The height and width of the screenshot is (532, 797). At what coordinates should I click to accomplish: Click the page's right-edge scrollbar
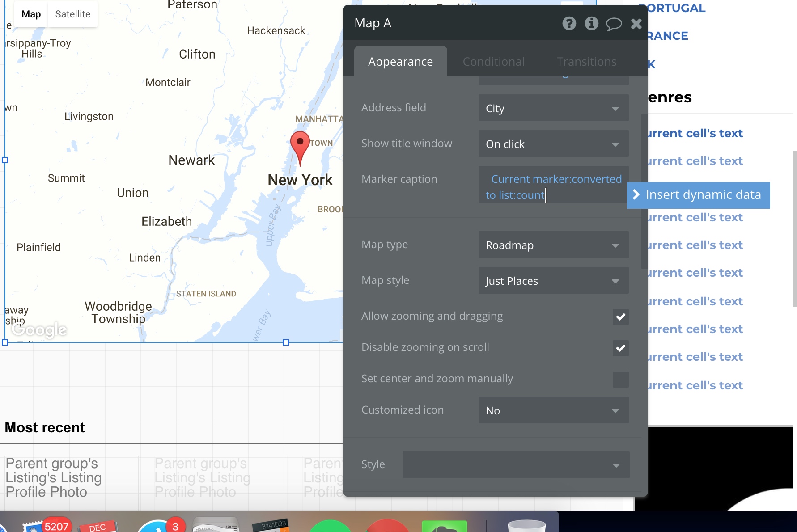tap(794, 229)
